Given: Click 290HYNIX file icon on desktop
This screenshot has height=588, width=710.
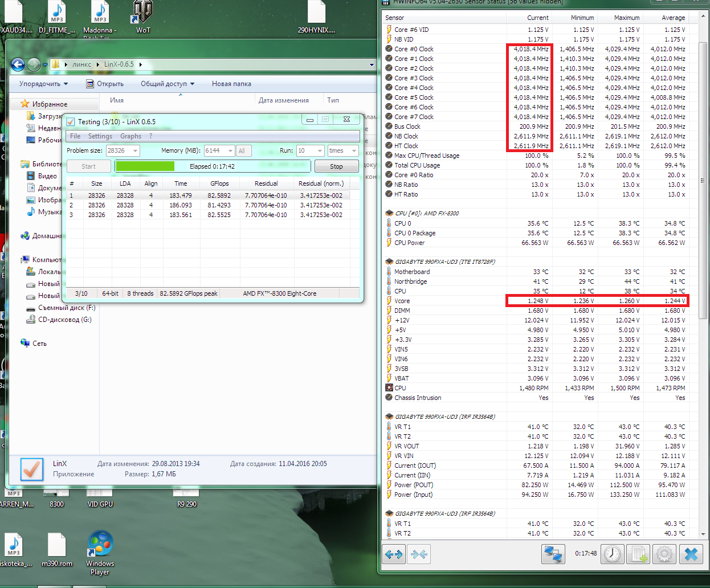Looking at the screenshot, I should [x=316, y=17].
